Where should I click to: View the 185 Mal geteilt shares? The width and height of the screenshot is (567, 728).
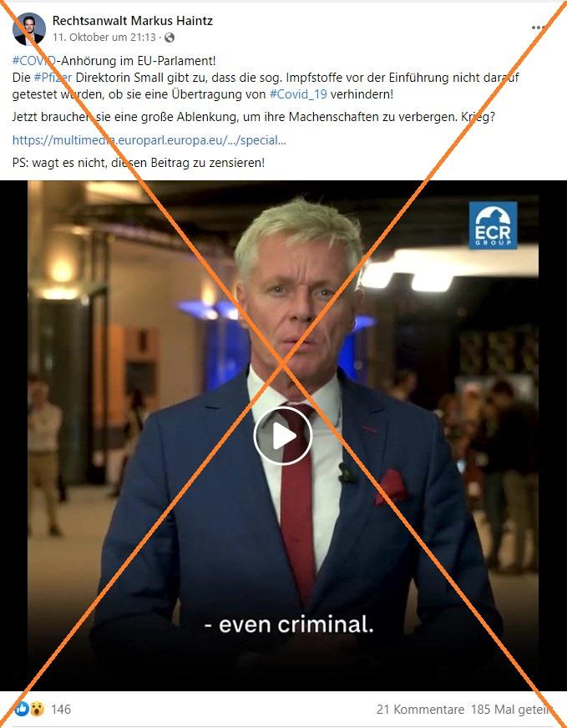512,710
